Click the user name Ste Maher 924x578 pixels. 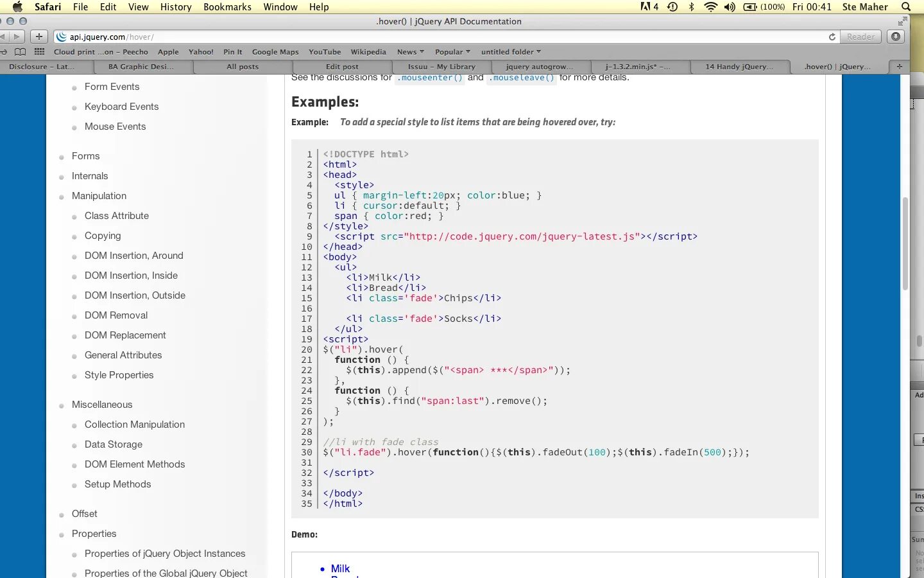(865, 6)
